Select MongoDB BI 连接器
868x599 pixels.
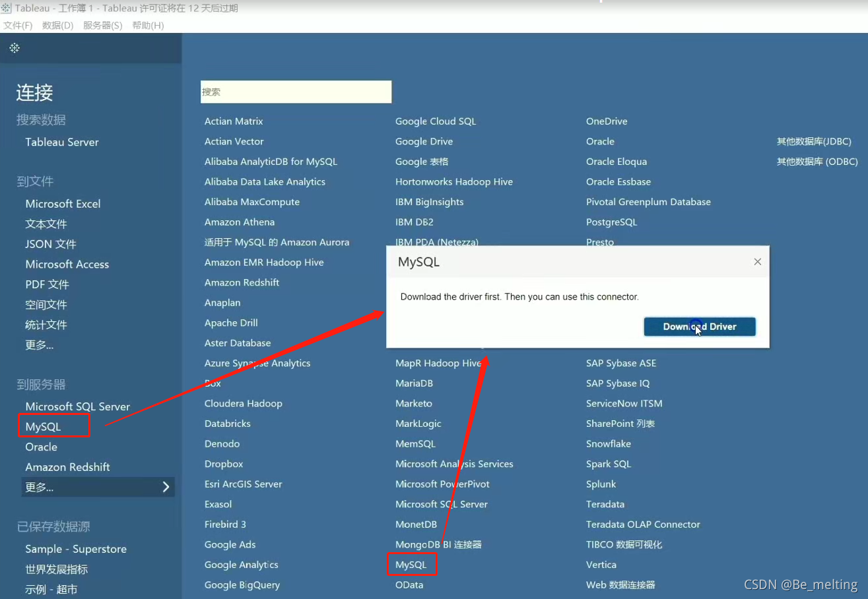pyautogui.click(x=439, y=545)
